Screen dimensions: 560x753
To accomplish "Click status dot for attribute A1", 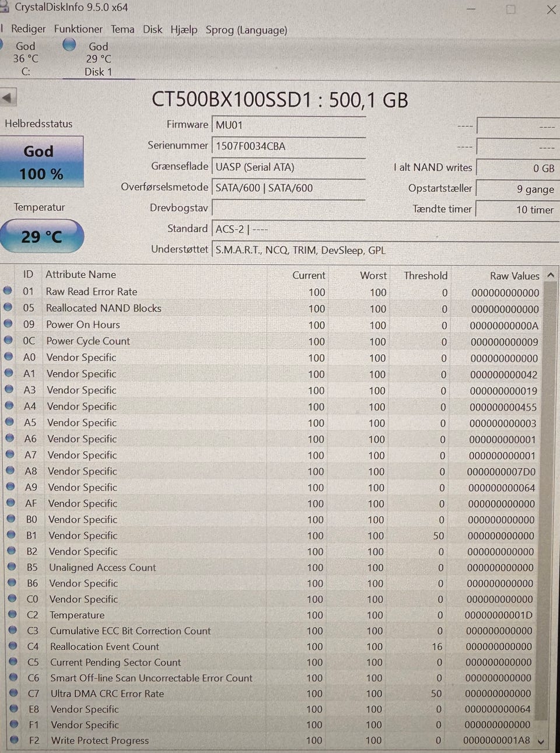I will [x=9, y=372].
